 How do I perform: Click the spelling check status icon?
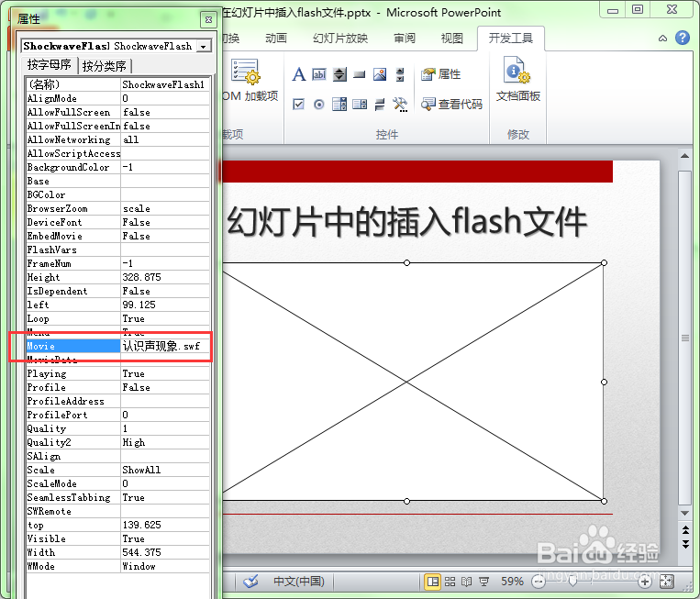click(250, 582)
